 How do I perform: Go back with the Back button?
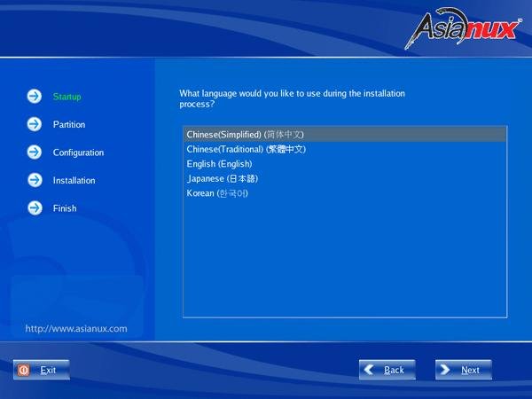387,370
